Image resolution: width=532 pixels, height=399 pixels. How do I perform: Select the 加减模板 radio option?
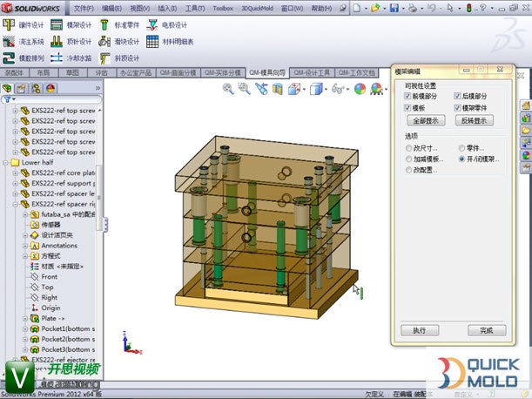[x=408, y=159]
